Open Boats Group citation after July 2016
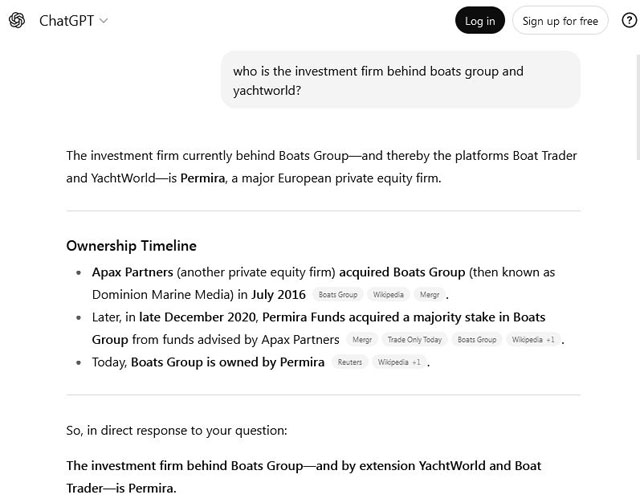Viewport: 640px width, 503px height. pyautogui.click(x=338, y=295)
